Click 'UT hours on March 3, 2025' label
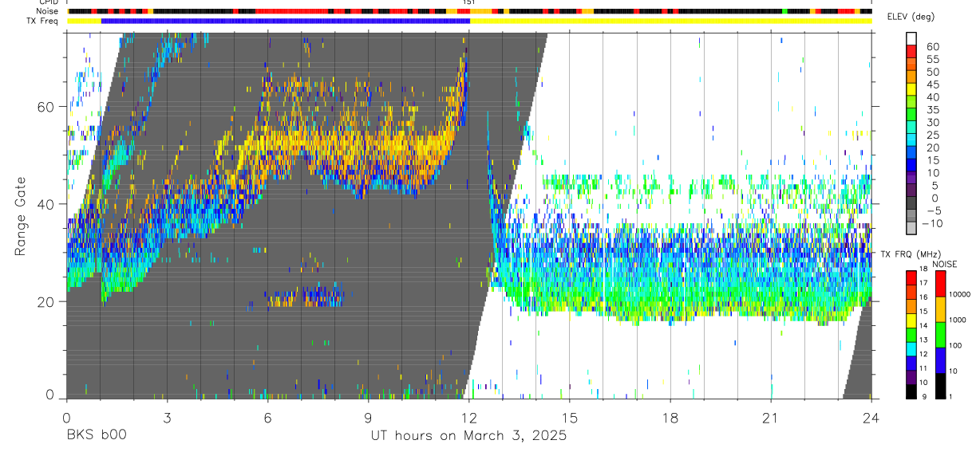Image resolution: width=980 pixels, height=452 pixels. coord(468,436)
